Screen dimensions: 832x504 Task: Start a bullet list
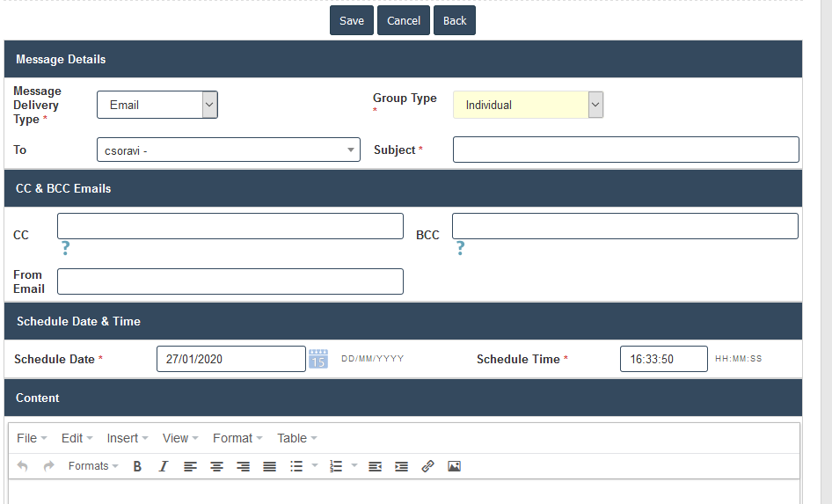tap(296, 466)
